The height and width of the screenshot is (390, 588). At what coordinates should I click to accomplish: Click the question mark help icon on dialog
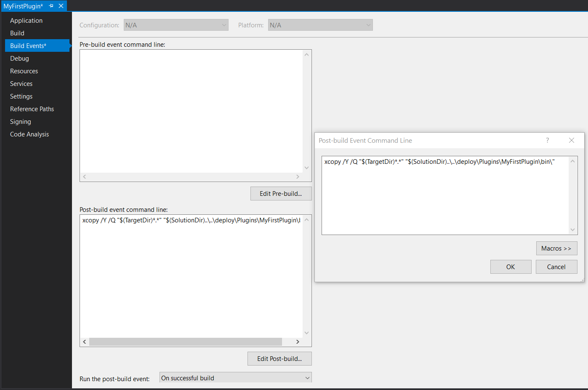pyautogui.click(x=547, y=140)
